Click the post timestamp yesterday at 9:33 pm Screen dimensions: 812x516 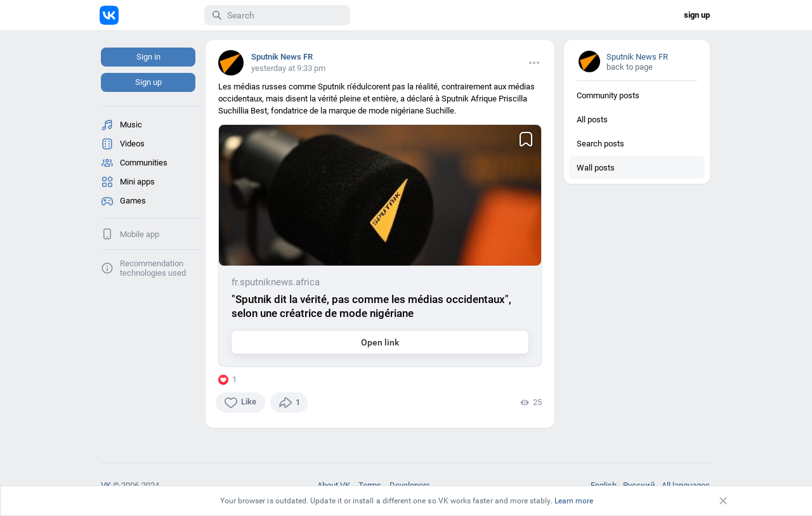[x=288, y=68]
